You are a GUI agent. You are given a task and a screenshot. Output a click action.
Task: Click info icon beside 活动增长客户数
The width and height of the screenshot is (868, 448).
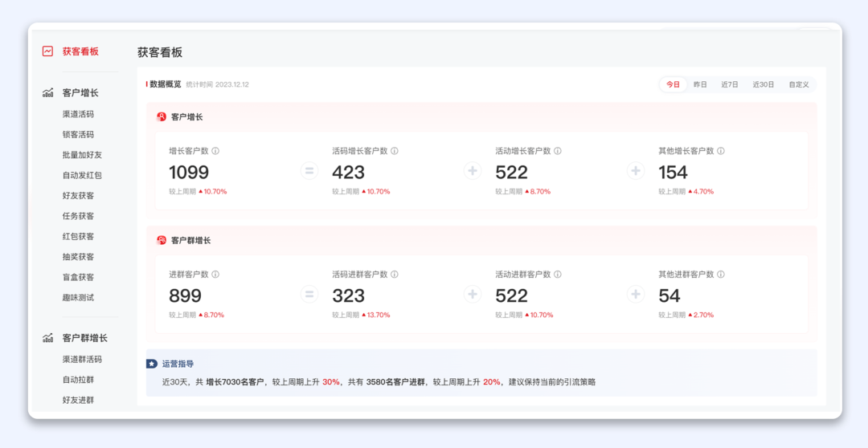coord(558,151)
